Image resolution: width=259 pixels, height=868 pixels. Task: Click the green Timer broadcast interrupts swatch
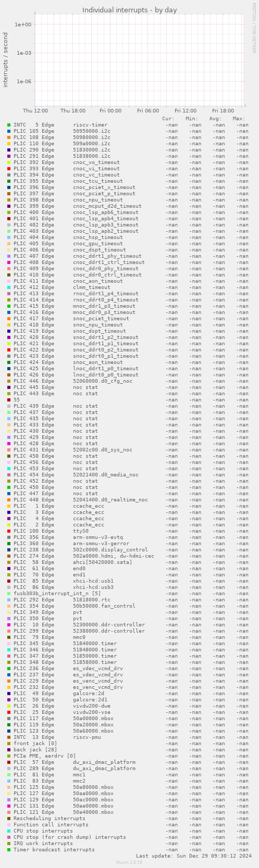pos(9,850)
